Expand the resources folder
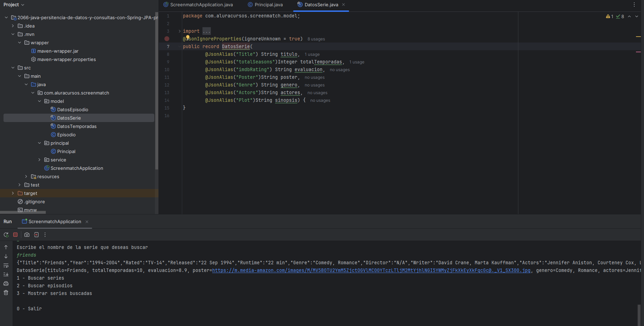 pyautogui.click(x=26, y=176)
